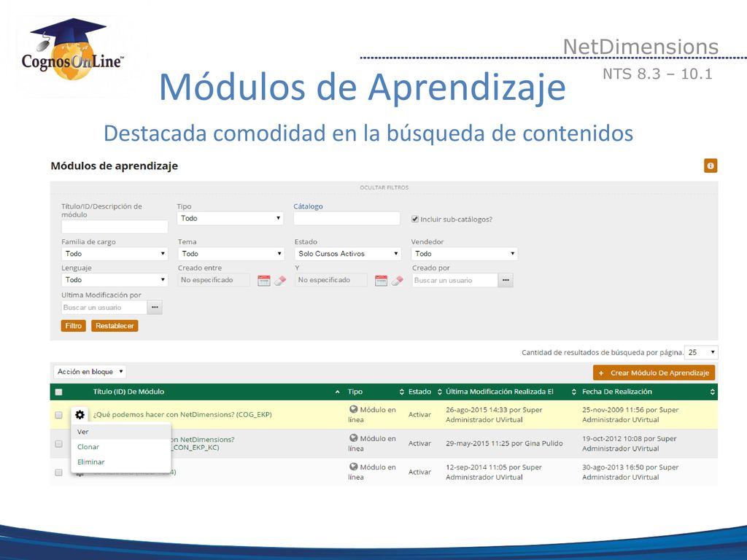This screenshot has height=560, width=747.
Task: Open the user search dialog for Creado por
Action: pyautogui.click(x=506, y=281)
